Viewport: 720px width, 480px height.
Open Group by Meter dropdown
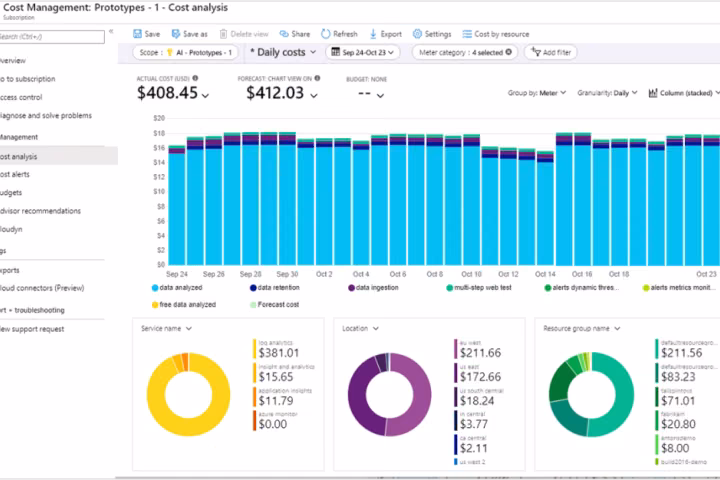537,93
